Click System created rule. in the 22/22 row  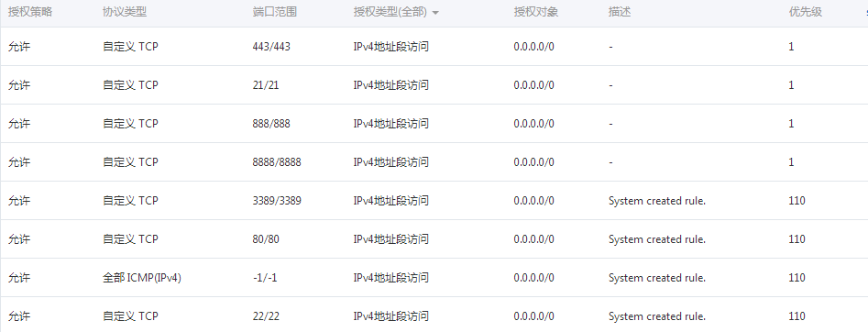pos(656,315)
